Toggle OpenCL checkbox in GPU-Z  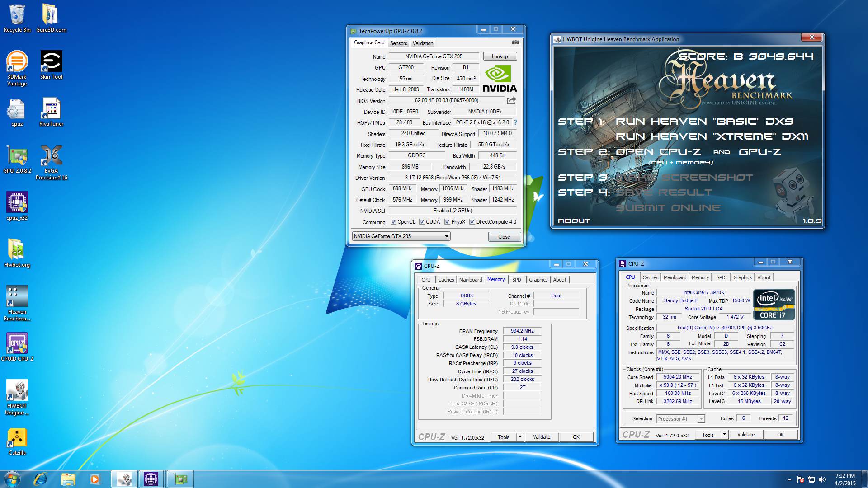[x=393, y=222]
